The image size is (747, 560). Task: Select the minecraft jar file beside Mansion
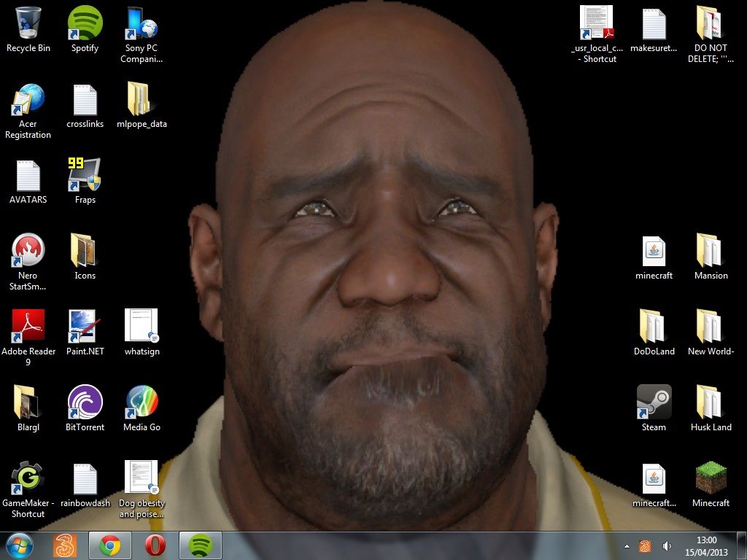click(x=654, y=257)
